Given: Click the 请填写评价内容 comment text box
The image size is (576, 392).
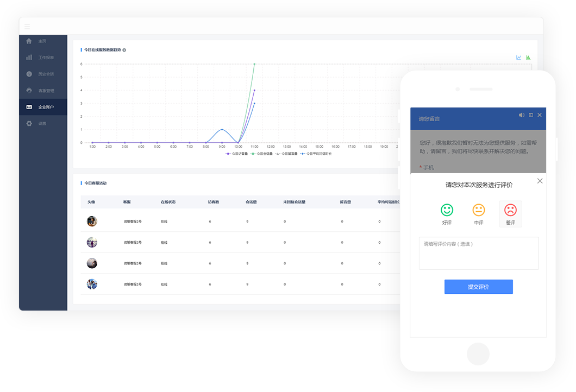Looking at the screenshot, I should [478, 253].
